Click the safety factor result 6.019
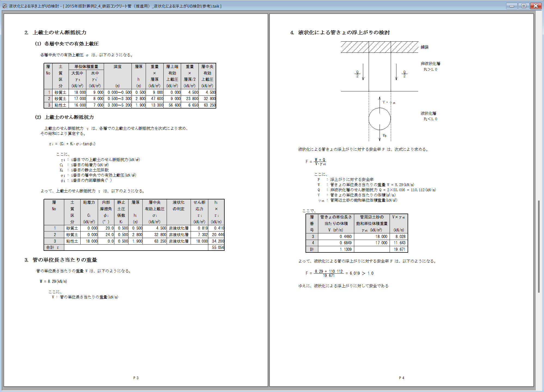Image resolution: width=544 pixels, height=392 pixels. pos(354,273)
